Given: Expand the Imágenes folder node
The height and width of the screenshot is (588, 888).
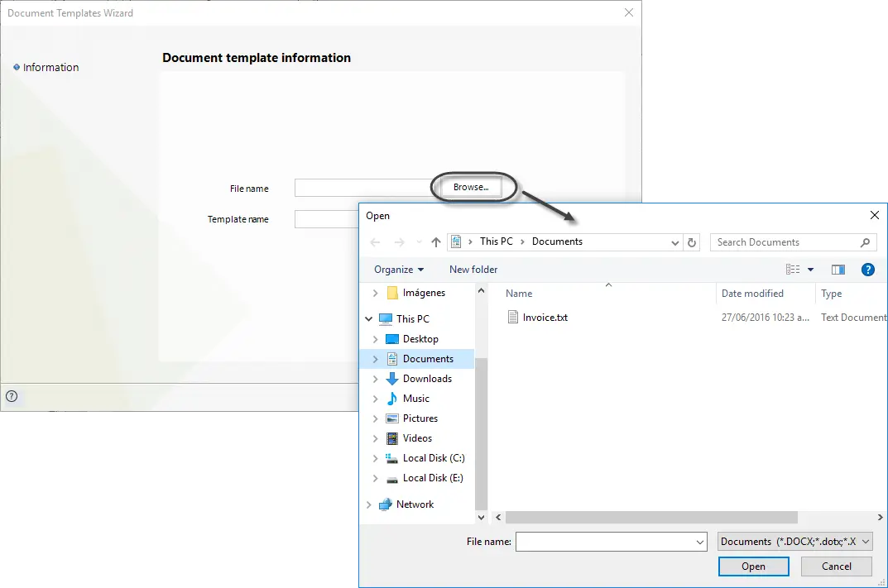Looking at the screenshot, I should point(375,293).
